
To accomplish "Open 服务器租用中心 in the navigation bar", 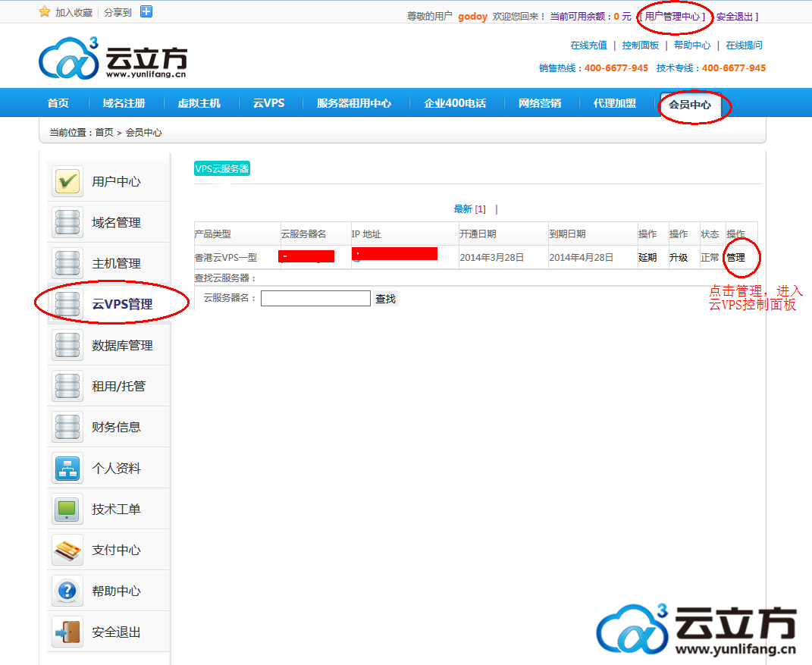I will click(354, 103).
